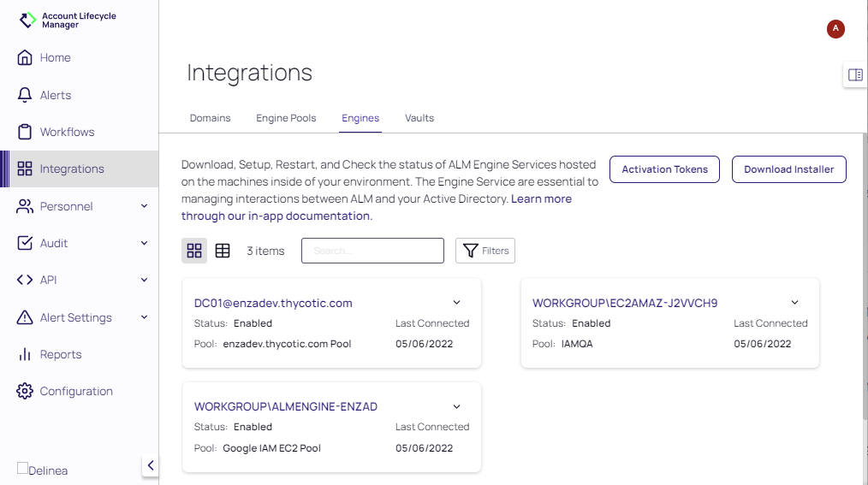Viewport: 868px width, 485px height.
Task: Switch to the Engine Pools tab
Action: (x=286, y=118)
